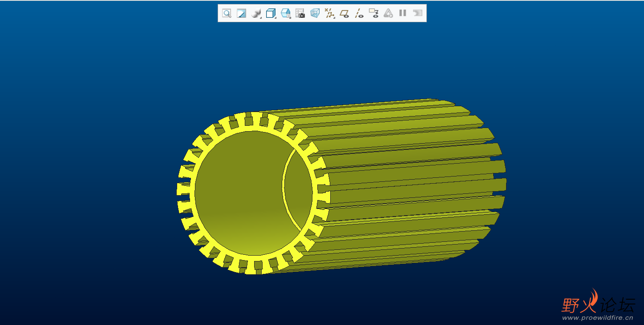
Task: Click the Refit zoom icon
Action: pos(227,13)
